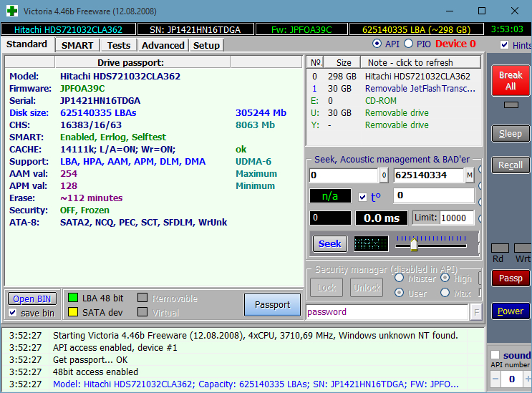Image resolution: width=532 pixels, height=393 pixels.
Task: Open the Tests tab
Action: [119, 45]
